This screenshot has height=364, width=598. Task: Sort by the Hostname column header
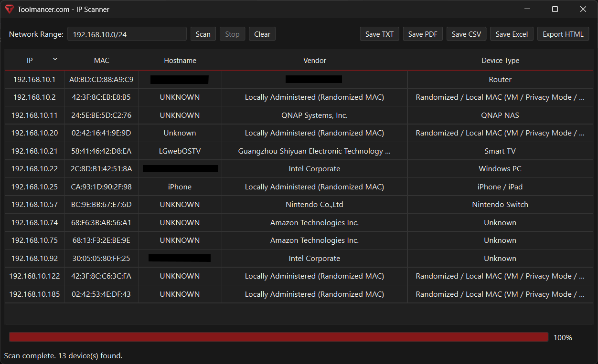coord(180,61)
